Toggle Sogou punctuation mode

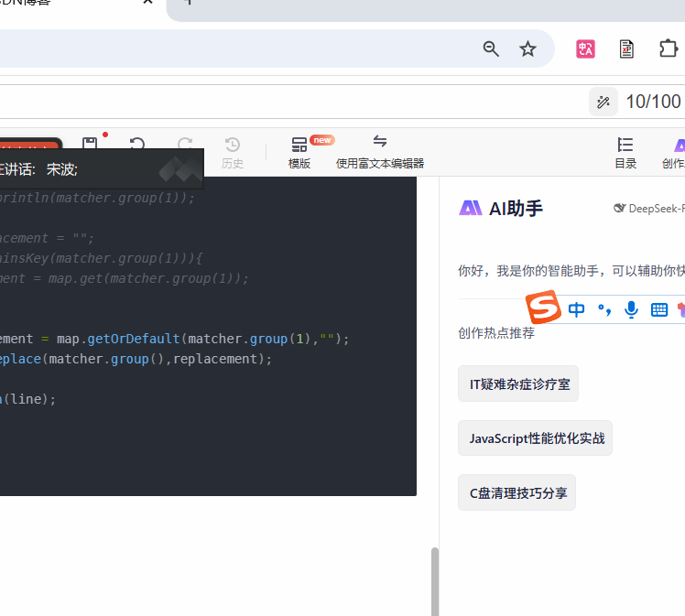pyautogui.click(x=604, y=309)
